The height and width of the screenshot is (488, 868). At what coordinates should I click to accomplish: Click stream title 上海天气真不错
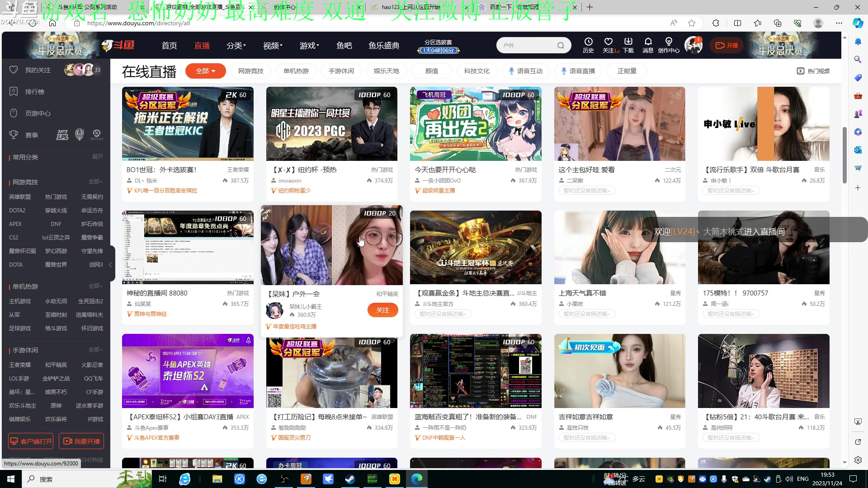pyautogui.click(x=582, y=293)
